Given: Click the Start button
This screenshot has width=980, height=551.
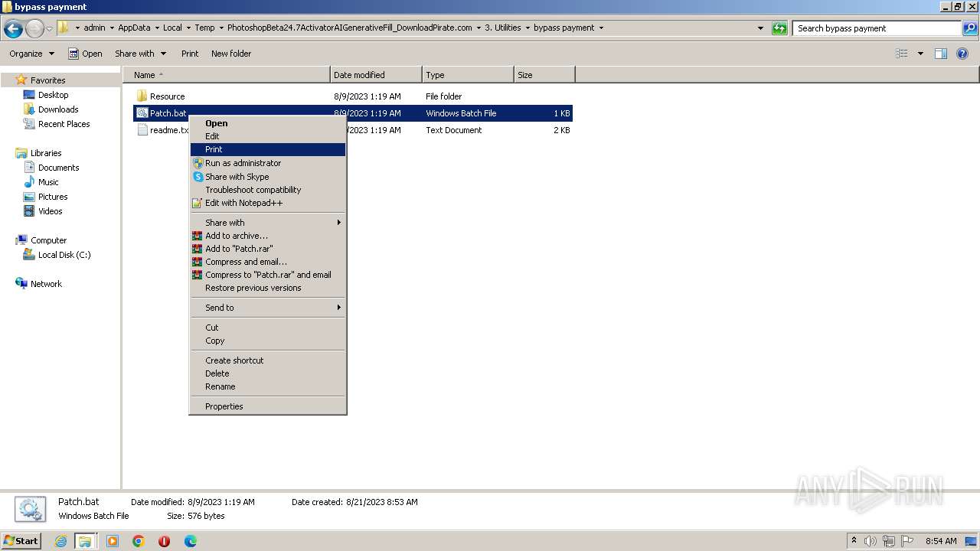Looking at the screenshot, I should coord(21,541).
